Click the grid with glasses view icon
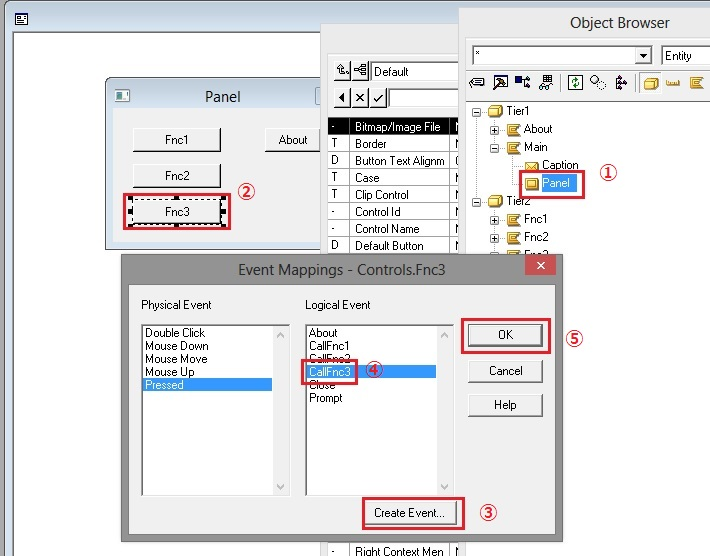The width and height of the screenshot is (710, 556). click(546, 82)
